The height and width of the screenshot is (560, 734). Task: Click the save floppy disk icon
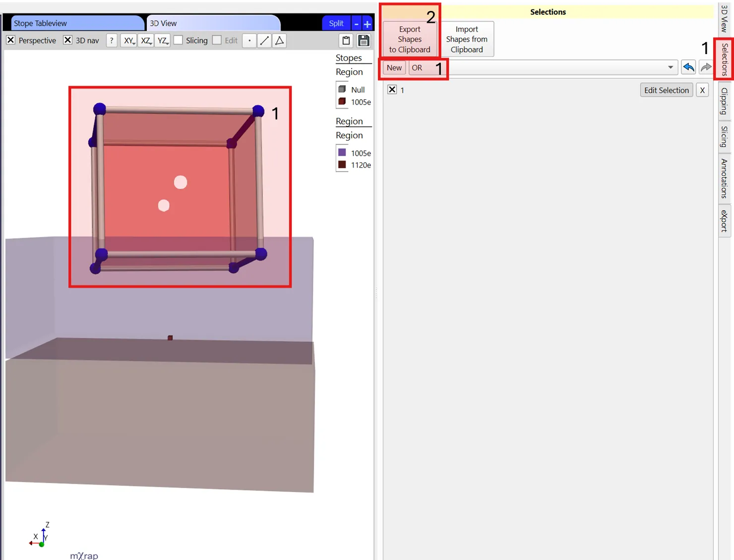pos(364,41)
